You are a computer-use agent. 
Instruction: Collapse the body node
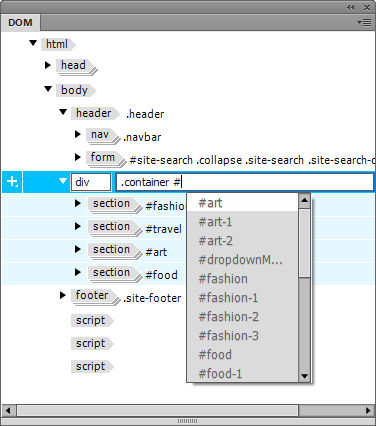(x=48, y=89)
